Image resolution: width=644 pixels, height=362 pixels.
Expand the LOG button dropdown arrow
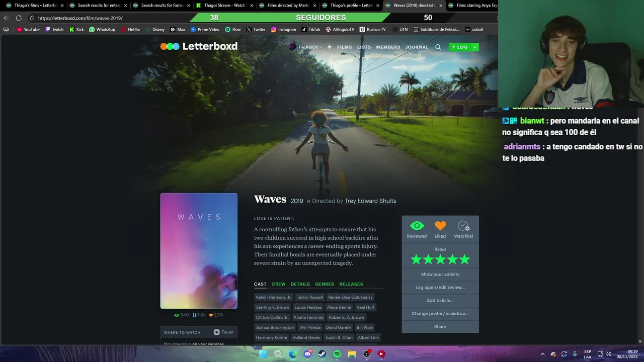coord(474,47)
